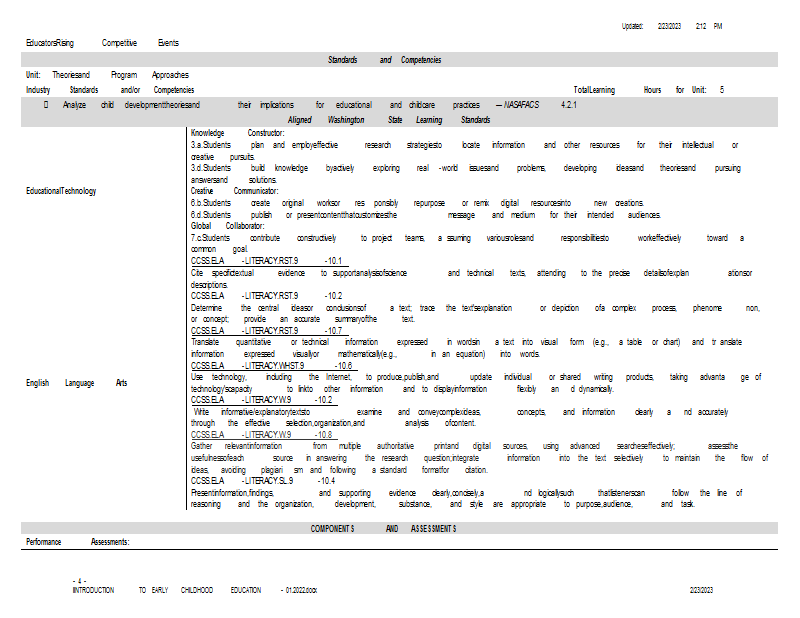The height and width of the screenshot is (618, 800).
Task: Select the "6.b. Students create original works" line
Action: click(417, 203)
